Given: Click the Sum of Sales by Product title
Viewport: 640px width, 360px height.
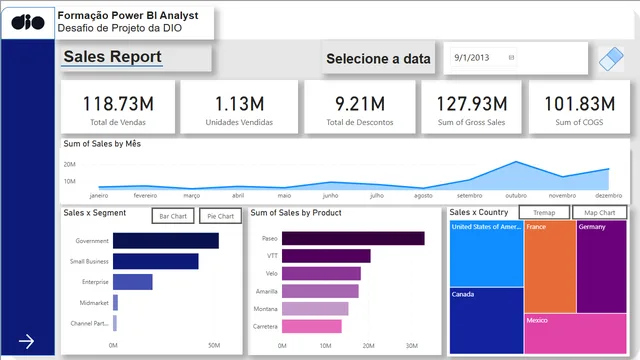Looking at the screenshot, I should 296,213.
